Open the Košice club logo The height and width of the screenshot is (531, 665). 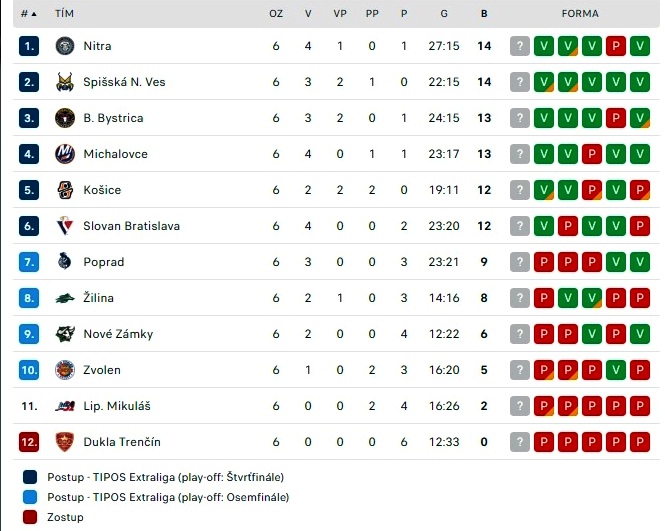click(65, 190)
